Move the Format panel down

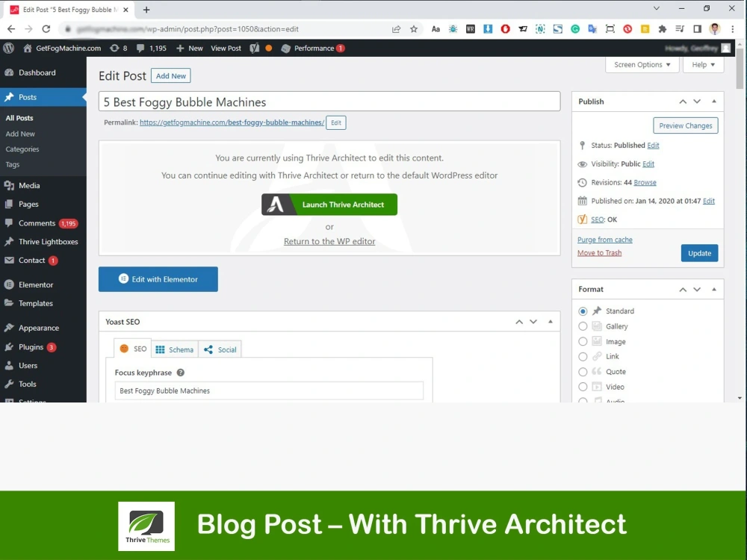click(697, 289)
